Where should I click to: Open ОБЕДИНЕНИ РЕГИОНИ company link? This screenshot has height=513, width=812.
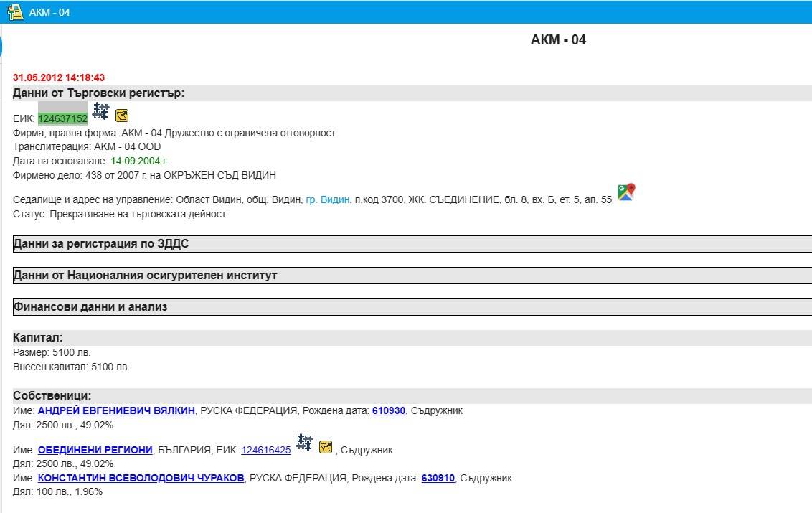95,451
